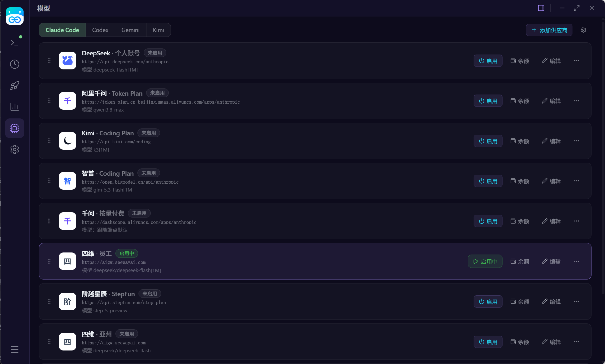Screen dimensions: 605x364
Task: Edit the 千问 按量付费 provider
Action: (551, 221)
